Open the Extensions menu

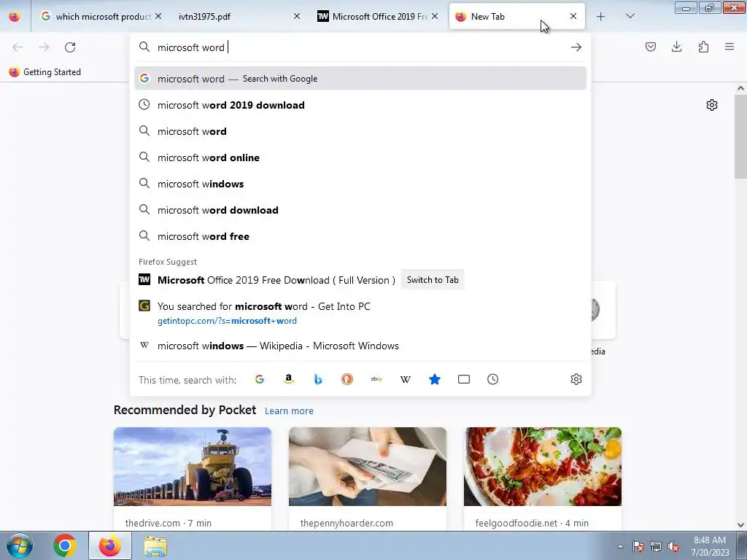pyautogui.click(x=703, y=47)
